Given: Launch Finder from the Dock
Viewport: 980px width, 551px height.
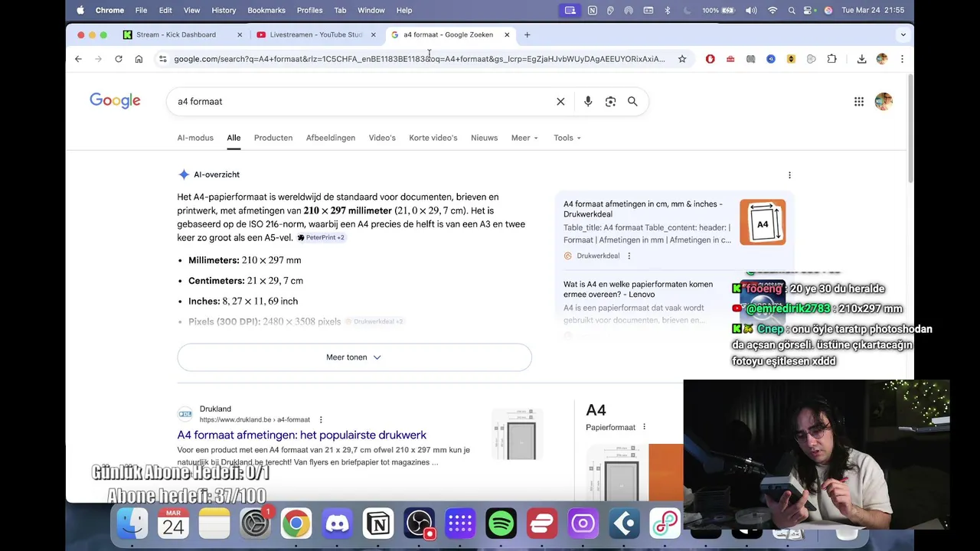Looking at the screenshot, I should tap(132, 523).
